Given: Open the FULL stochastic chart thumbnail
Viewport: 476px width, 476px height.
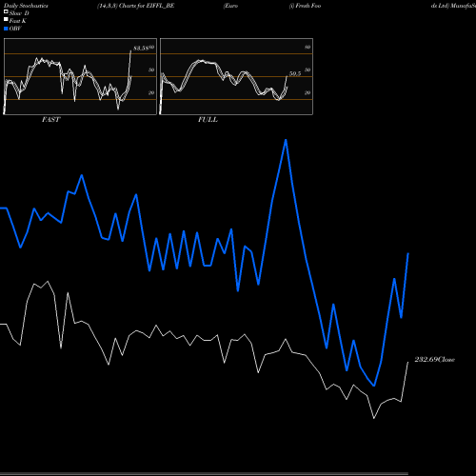Looking at the screenshot, I should click(x=236, y=76).
